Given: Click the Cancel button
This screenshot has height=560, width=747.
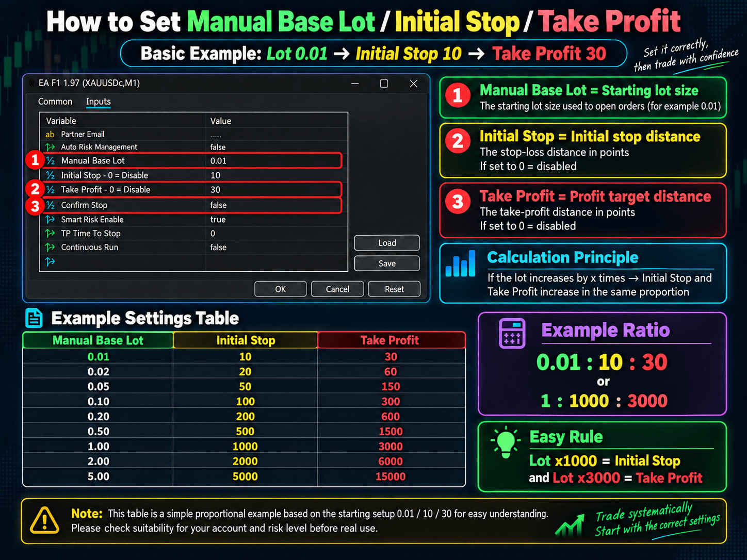Looking at the screenshot, I should point(337,289).
